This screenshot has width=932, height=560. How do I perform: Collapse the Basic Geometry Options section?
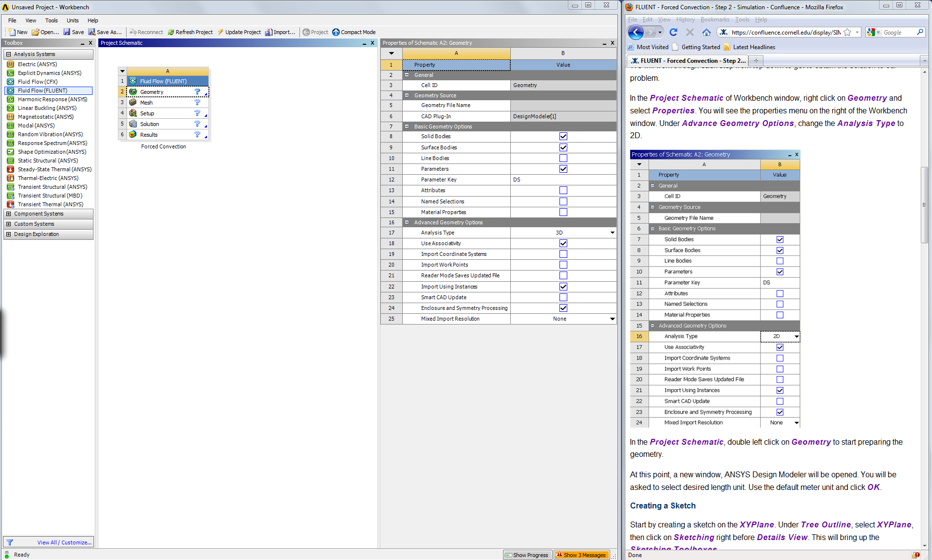(407, 126)
